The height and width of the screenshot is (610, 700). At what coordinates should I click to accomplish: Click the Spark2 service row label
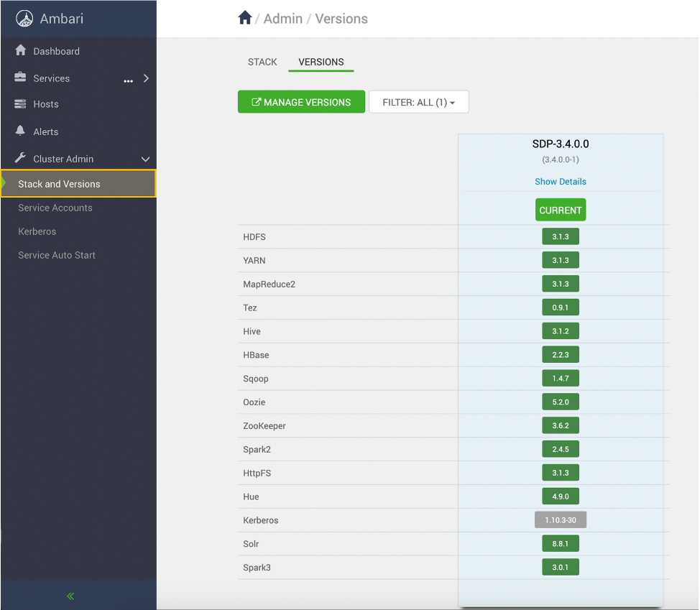(x=257, y=449)
